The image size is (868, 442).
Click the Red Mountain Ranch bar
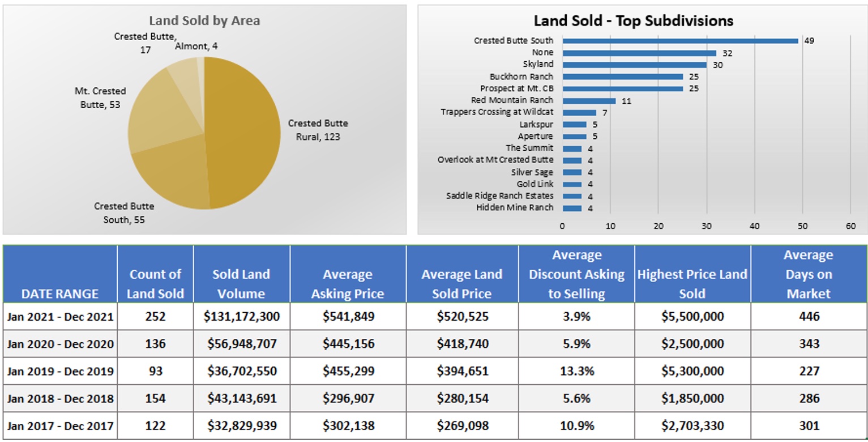click(x=589, y=101)
